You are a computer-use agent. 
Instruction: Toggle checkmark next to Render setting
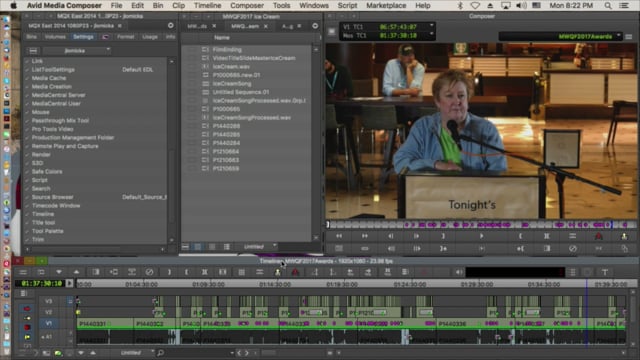[27, 155]
